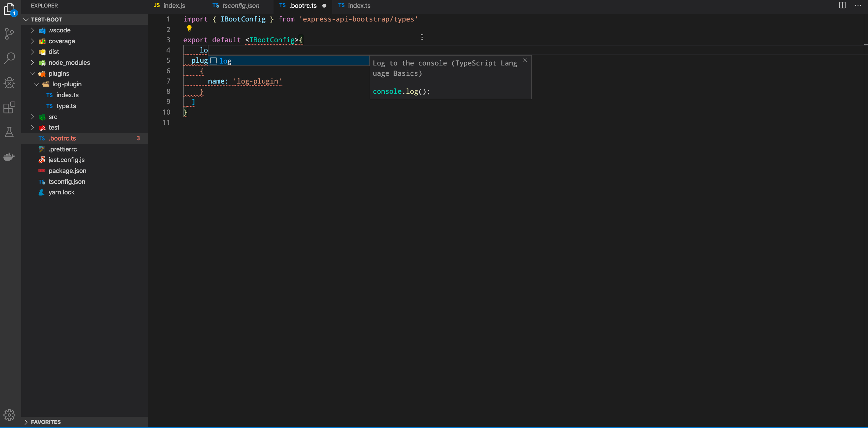Expand the dist folder
This screenshot has height=428, width=868.
tap(32, 52)
